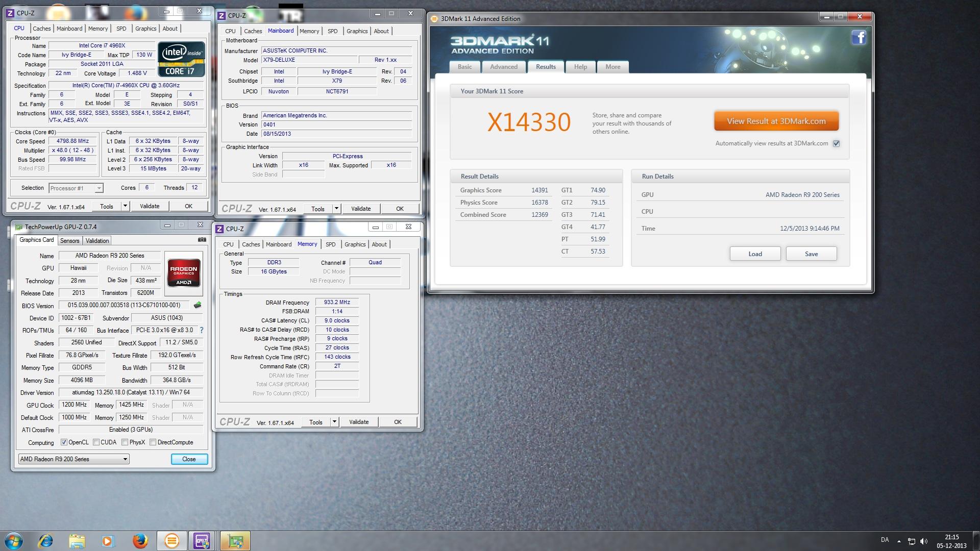
Task: Click the network tray icon
Action: (x=912, y=541)
